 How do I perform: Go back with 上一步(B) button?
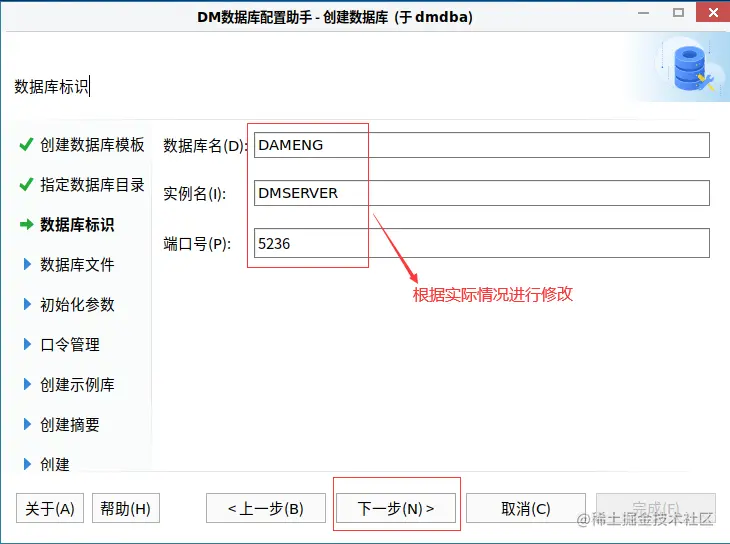266,508
